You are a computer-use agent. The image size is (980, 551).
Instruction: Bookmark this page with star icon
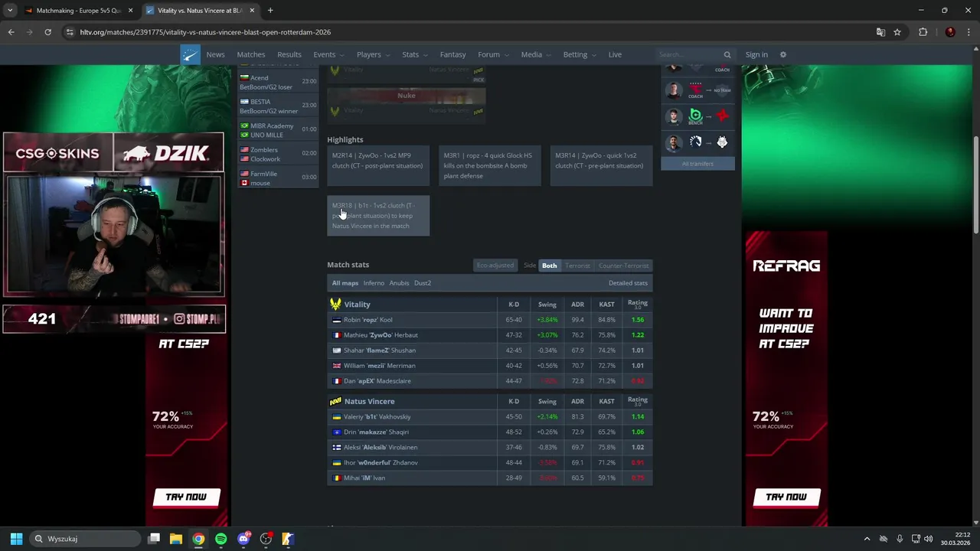pos(897,32)
